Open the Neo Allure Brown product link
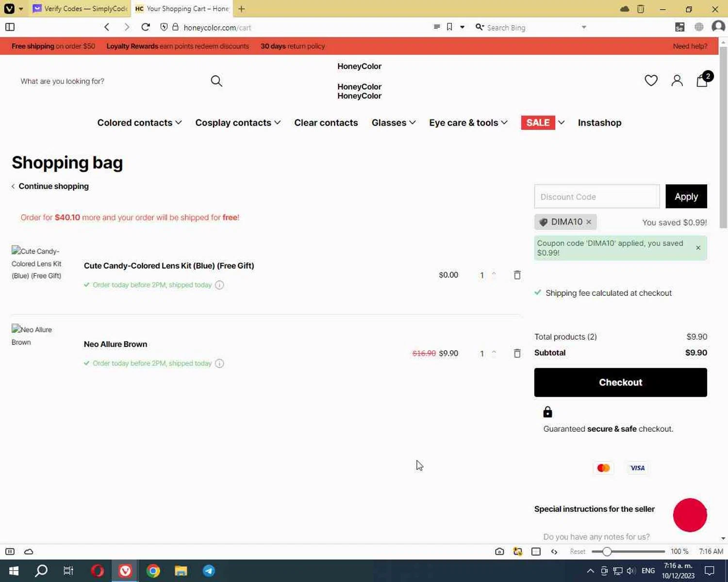This screenshot has height=582, width=728. pyautogui.click(x=116, y=344)
